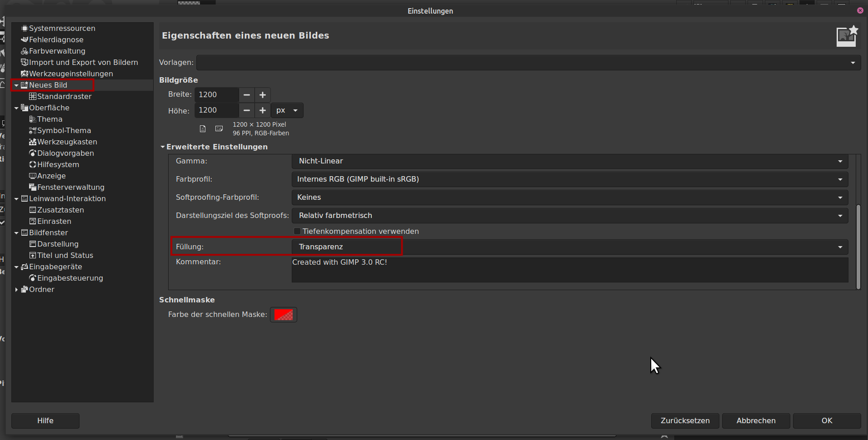Expand the Ordner tree node
The height and width of the screenshot is (440, 868).
pos(17,290)
